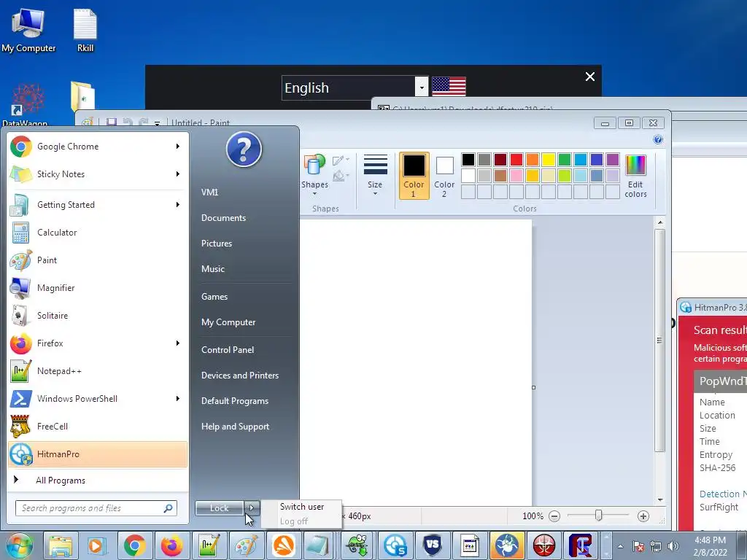The height and width of the screenshot is (560, 747).
Task: Open Help and Support in Start menu
Action: 236,427
